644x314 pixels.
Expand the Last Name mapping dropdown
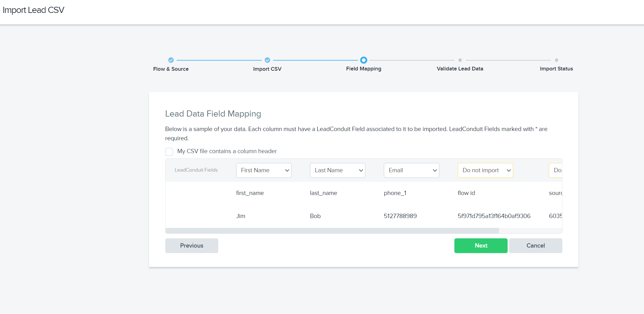pos(337,170)
